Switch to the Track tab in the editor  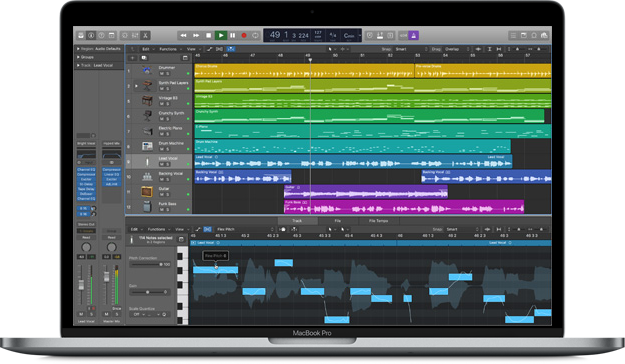(297, 220)
